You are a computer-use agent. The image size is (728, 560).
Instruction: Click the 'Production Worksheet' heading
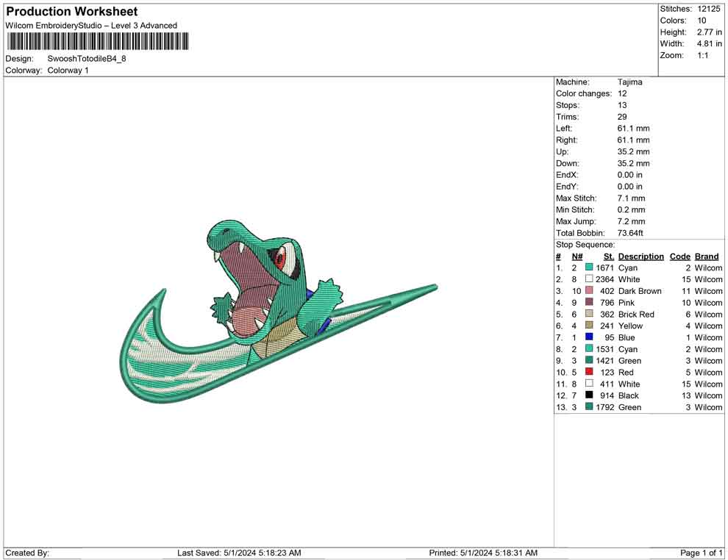(x=72, y=12)
